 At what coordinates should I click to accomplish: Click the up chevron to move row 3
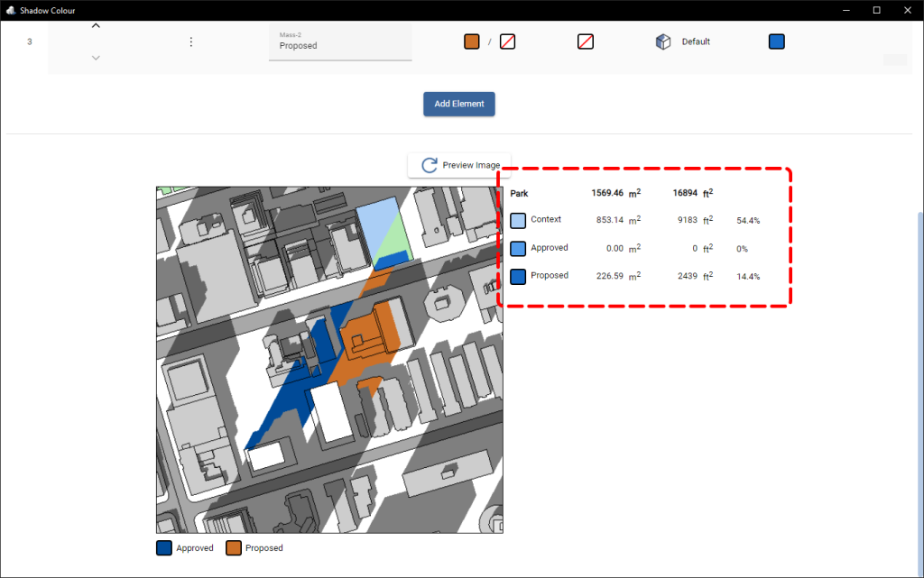[x=96, y=25]
